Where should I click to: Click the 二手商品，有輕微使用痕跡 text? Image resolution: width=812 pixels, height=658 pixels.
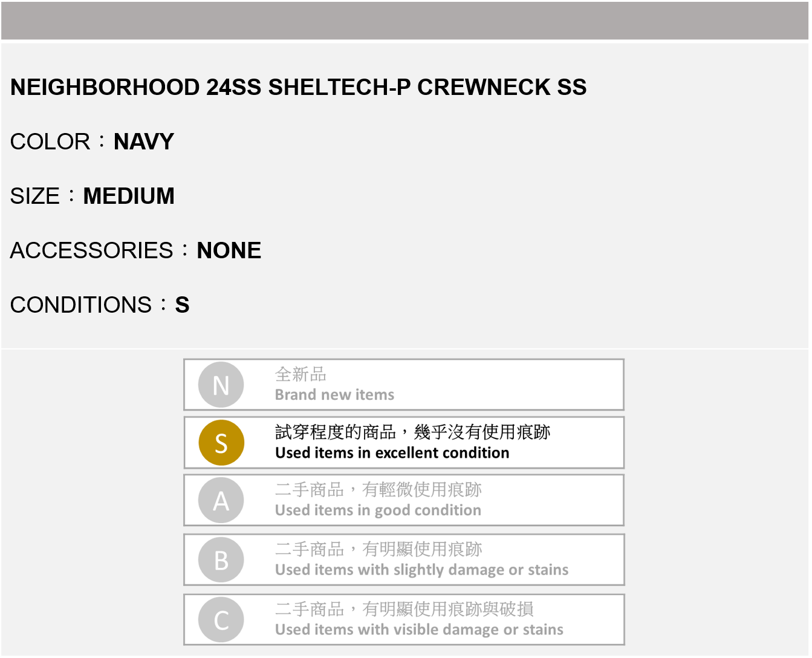coord(378,489)
